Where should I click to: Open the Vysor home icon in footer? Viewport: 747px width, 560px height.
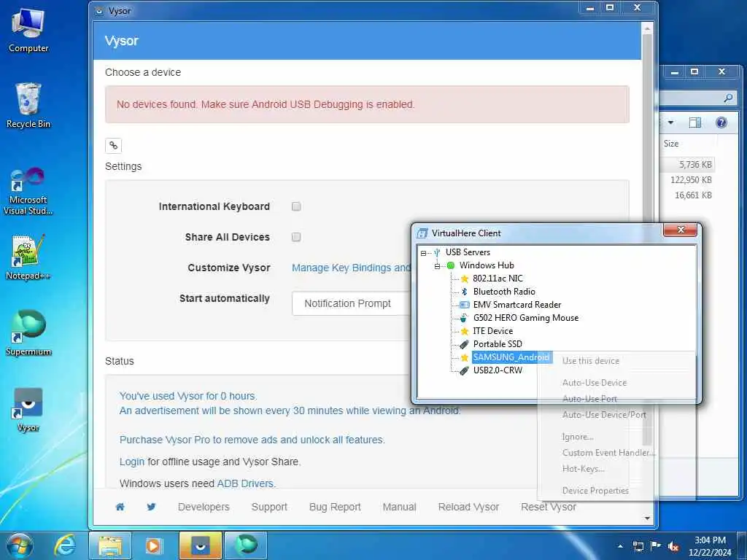pyautogui.click(x=120, y=507)
